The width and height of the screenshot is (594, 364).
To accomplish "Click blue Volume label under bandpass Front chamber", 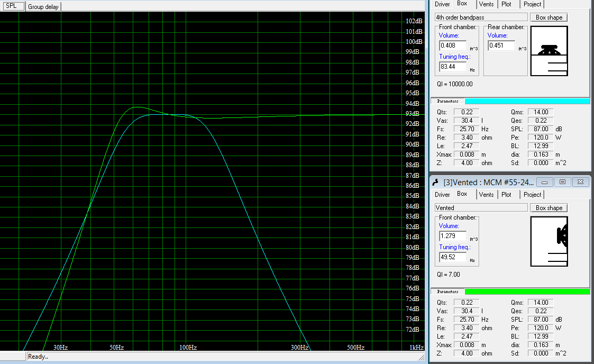I will 449,35.
